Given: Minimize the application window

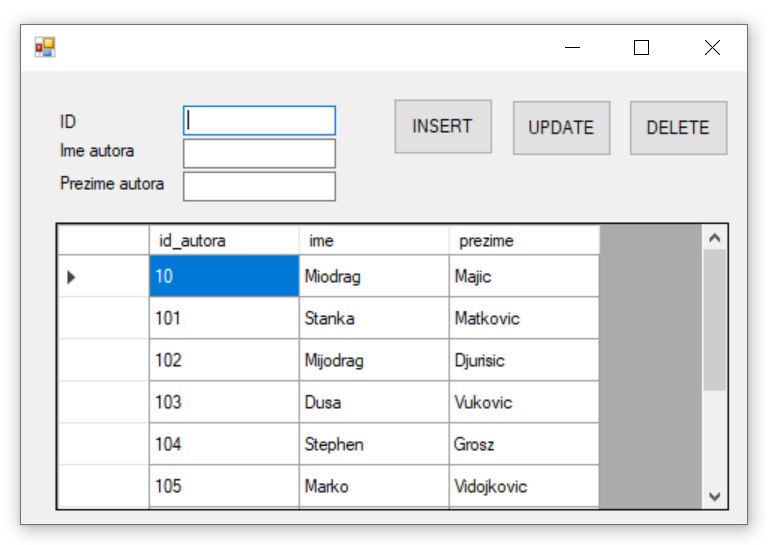Looking at the screenshot, I should coord(572,48).
